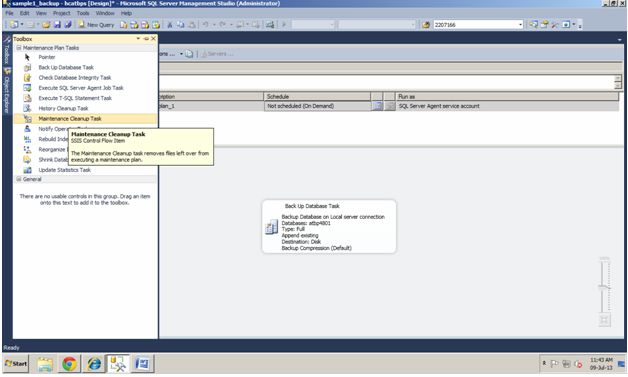Select Update Statistics Task
Viewport: 628px width, 377px height.
pyautogui.click(x=64, y=170)
